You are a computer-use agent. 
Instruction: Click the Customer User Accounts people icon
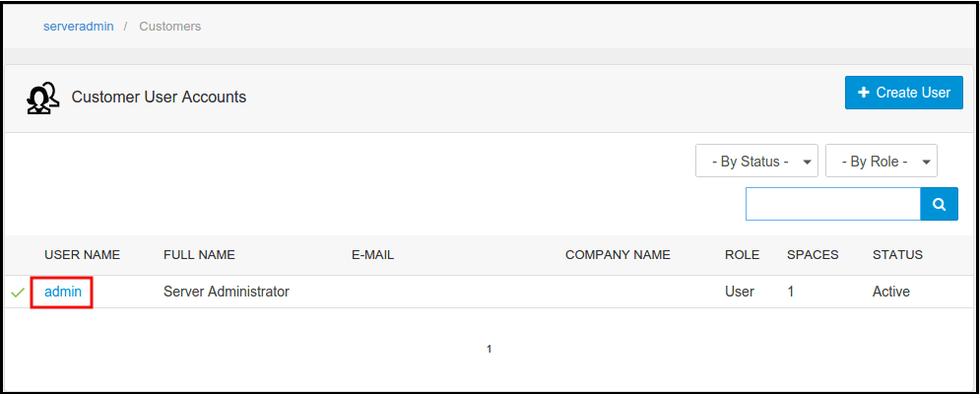click(41, 98)
